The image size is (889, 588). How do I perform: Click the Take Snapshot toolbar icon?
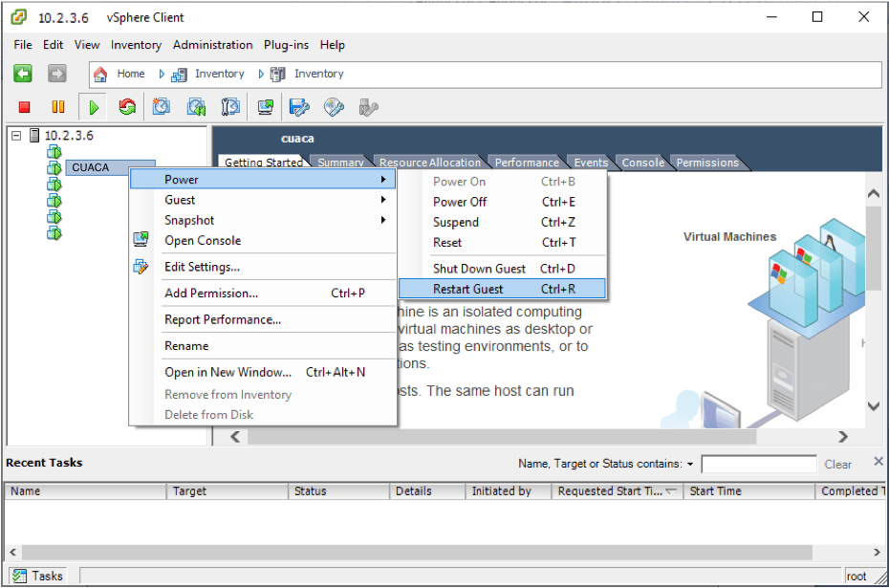pyautogui.click(x=161, y=106)
